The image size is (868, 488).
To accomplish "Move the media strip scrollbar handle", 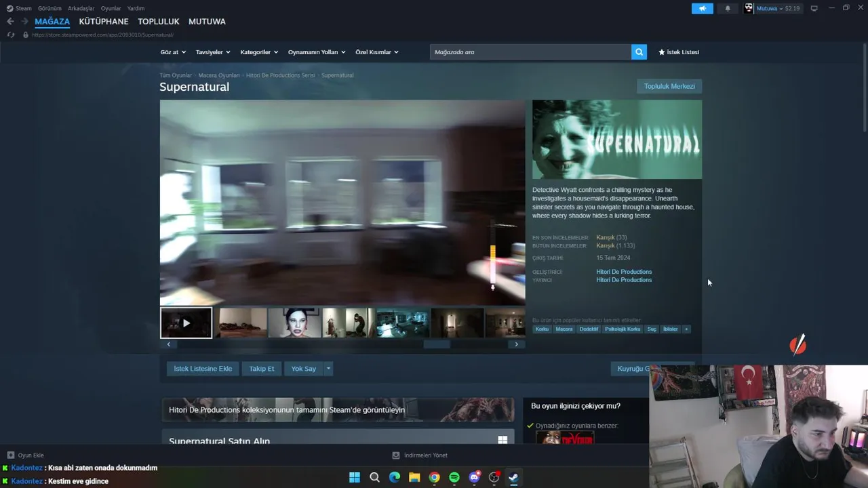I will [437, 344].
